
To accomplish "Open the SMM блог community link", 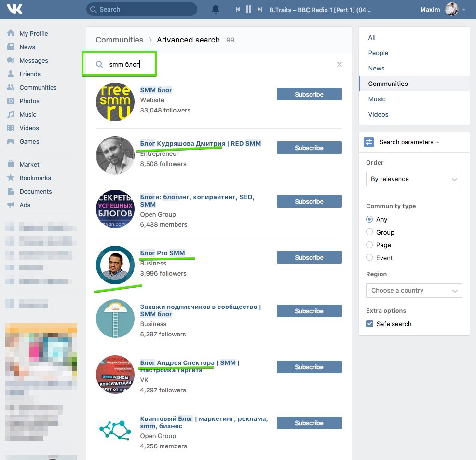I will pos(156,90).
